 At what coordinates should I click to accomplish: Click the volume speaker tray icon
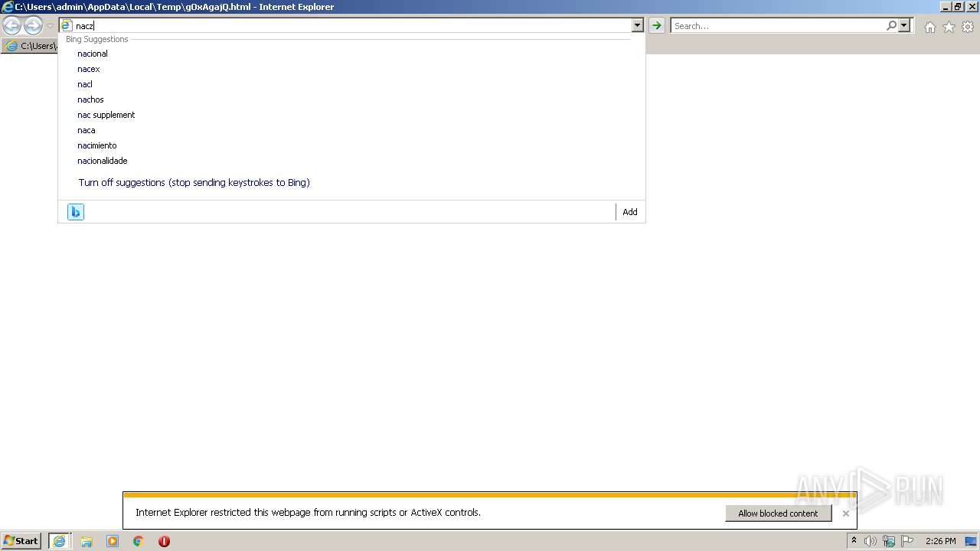pos(871,541)
